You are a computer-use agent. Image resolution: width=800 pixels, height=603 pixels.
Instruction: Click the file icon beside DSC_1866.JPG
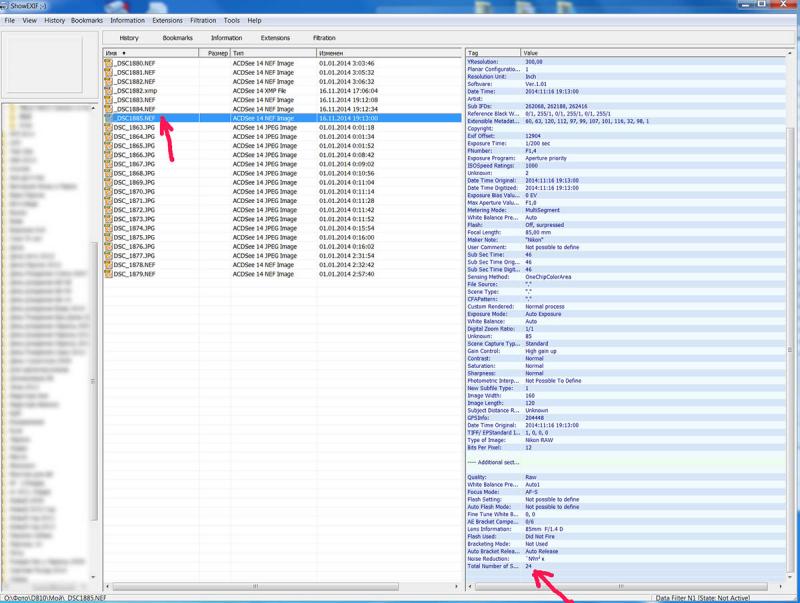coord(108,155)
